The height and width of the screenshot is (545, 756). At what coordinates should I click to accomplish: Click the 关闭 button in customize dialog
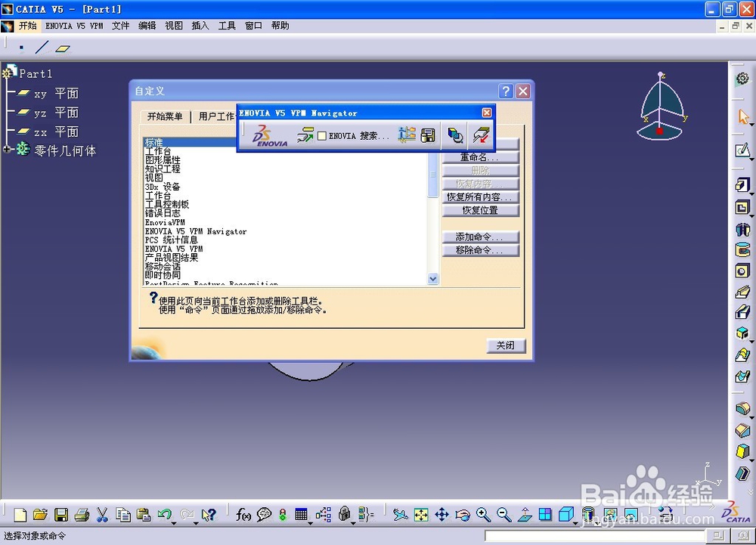coord(505,345)
